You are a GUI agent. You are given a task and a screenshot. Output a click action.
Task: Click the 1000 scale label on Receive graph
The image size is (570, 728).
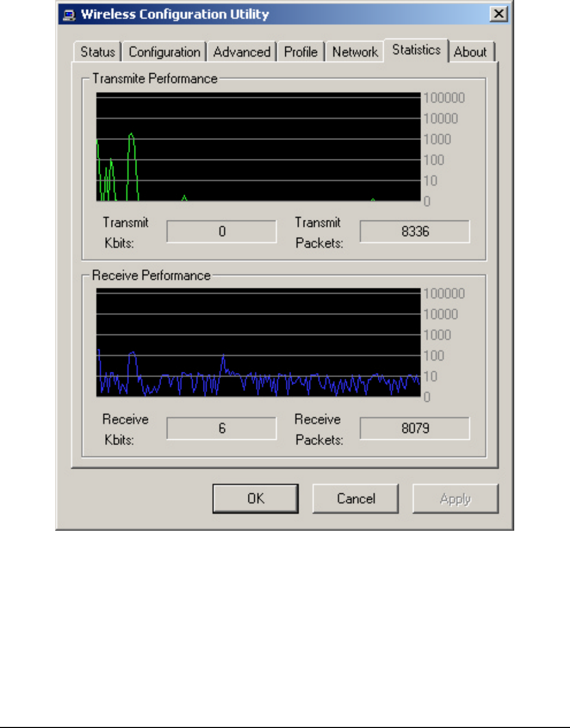437,335
